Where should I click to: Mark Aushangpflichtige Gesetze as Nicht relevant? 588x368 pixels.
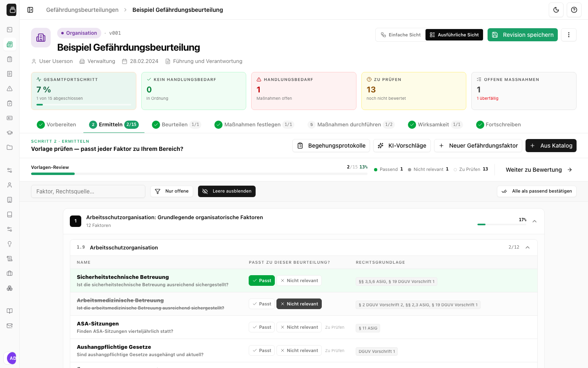tap(299, 350)
